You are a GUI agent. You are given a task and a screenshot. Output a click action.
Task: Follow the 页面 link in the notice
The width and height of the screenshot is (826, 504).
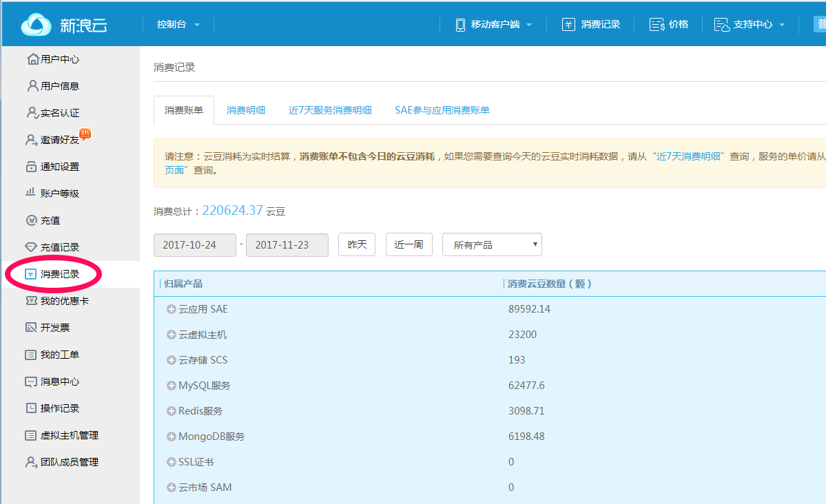[176, 170]
